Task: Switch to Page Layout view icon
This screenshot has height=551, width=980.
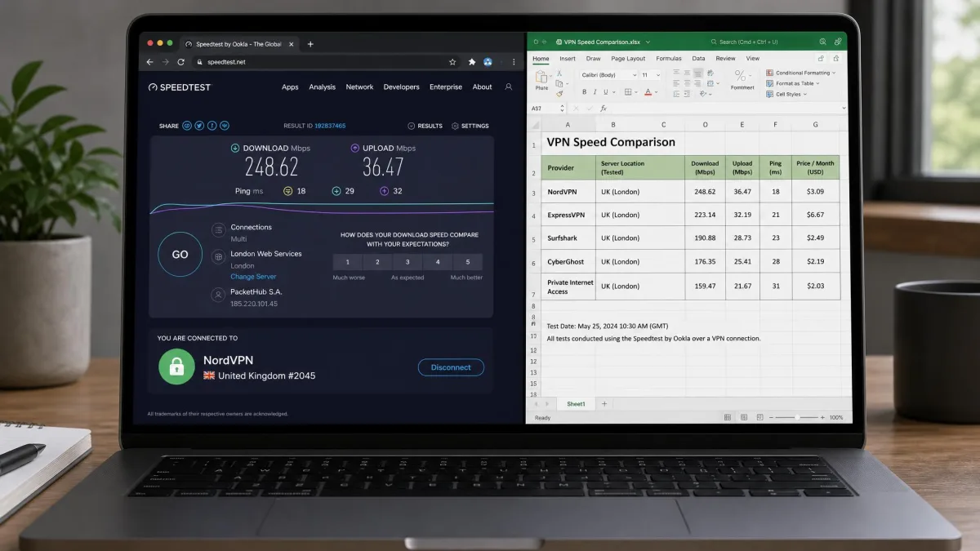Action: [745, 417]
